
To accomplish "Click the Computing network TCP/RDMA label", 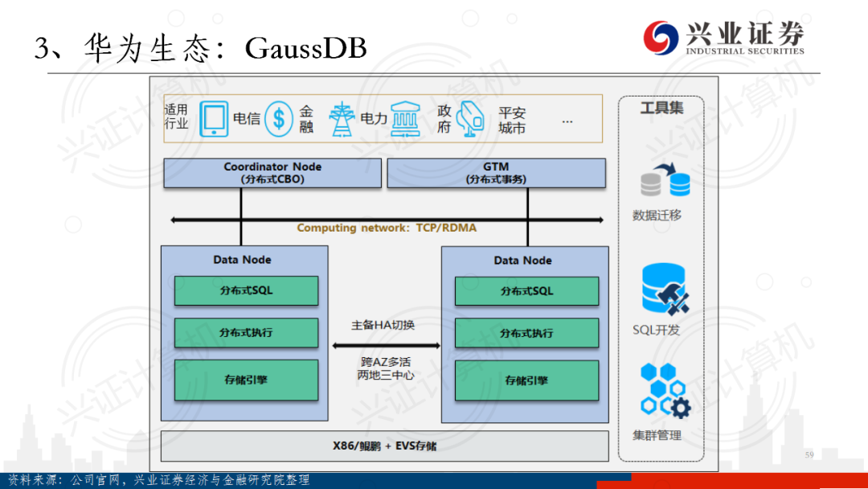I will (387, 228).
